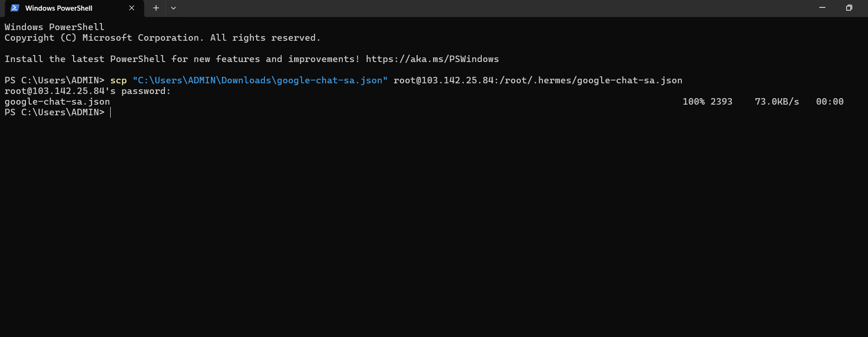Expand the new tab profile dropdown

173,8
